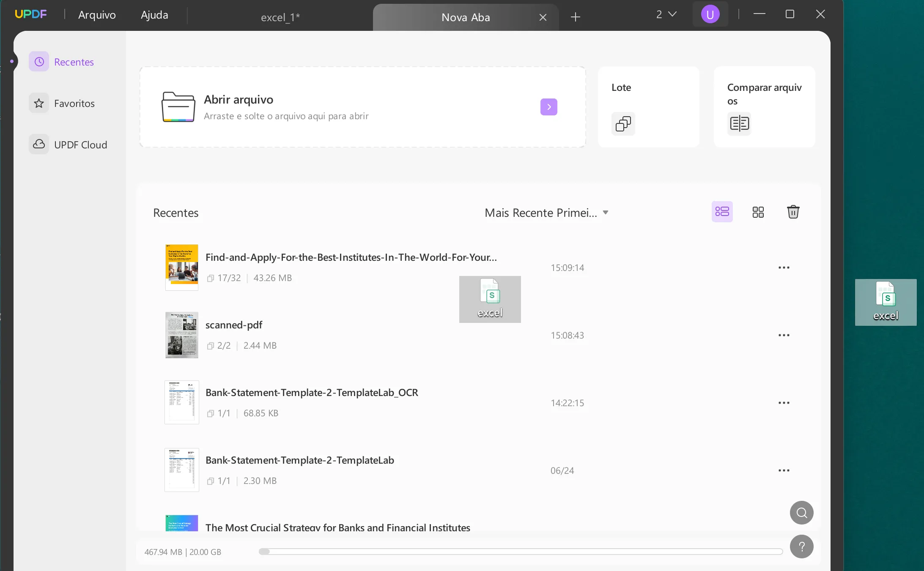The image size is (924, 571).
Task: Maximize the UPDF window
Action: (x=790, y=14)
